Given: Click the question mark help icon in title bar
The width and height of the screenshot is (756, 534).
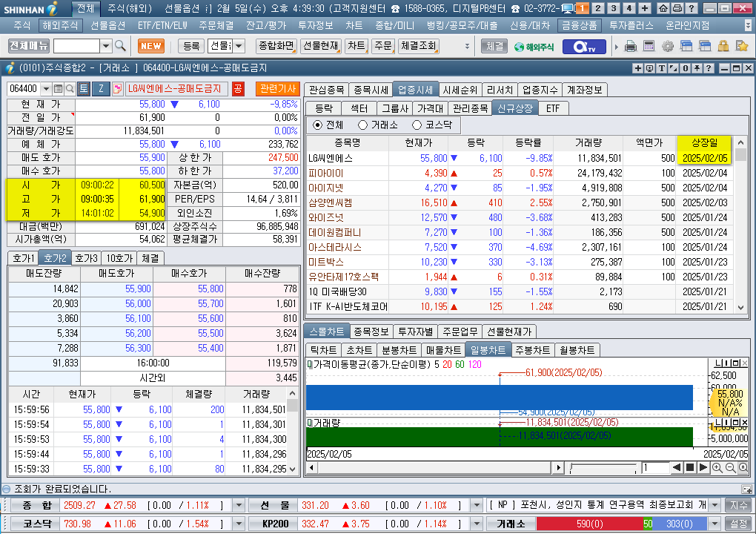Looking at the screenshot, I should click(x=692, y=8).
